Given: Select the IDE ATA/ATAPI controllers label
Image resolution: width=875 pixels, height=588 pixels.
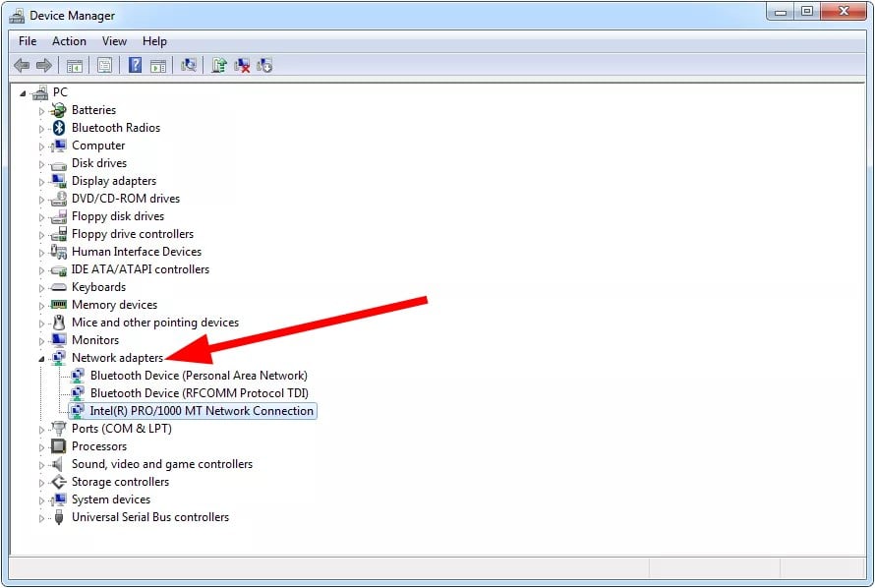Looking at the screenshot, I should 140,269.
